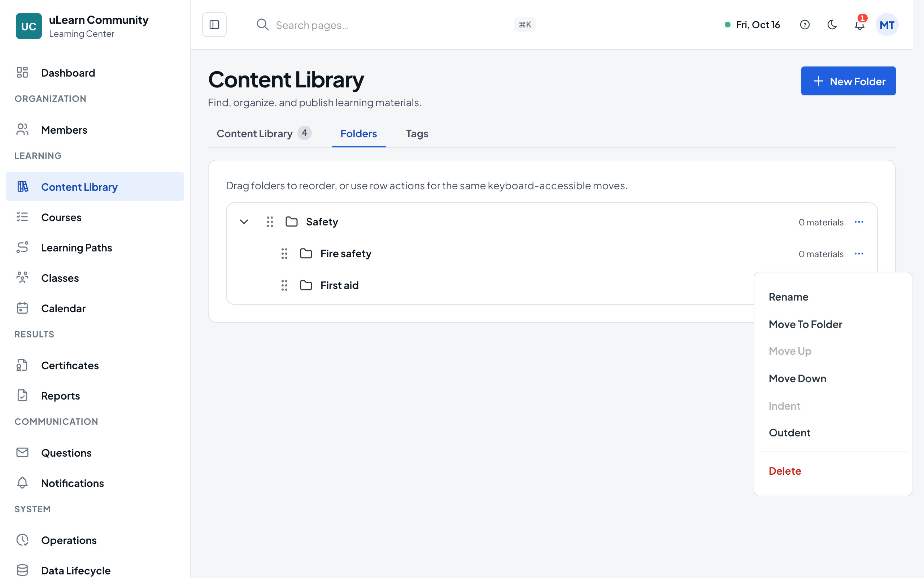
Task: Select the Fire safety folder name
Action: pos(345,254)
